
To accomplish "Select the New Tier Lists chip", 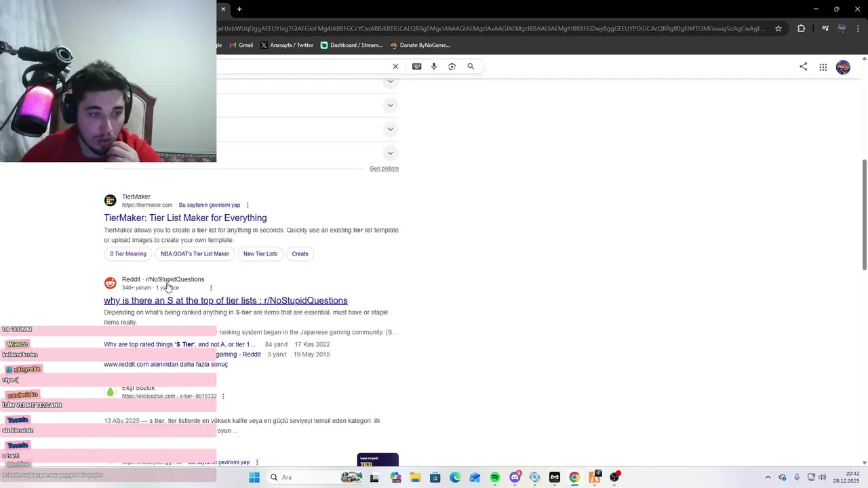I will [x=260, y=254].
